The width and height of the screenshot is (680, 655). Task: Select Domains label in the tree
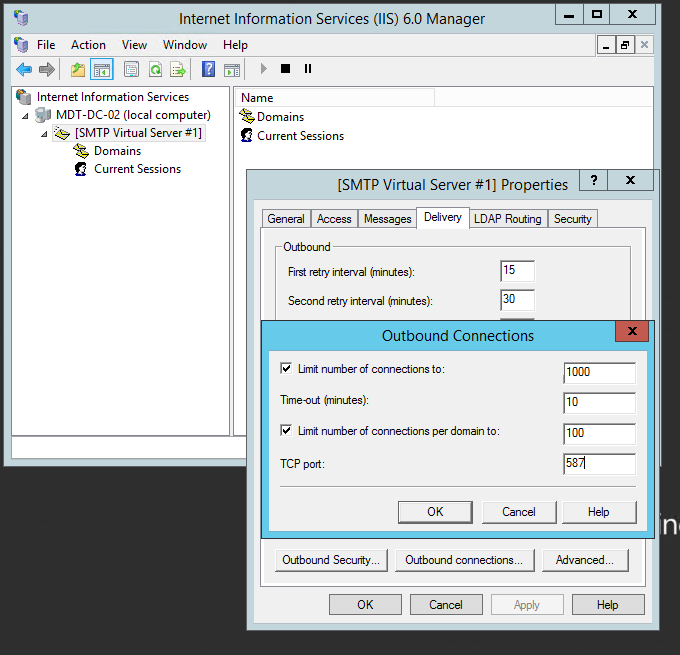tap(118, 151)
